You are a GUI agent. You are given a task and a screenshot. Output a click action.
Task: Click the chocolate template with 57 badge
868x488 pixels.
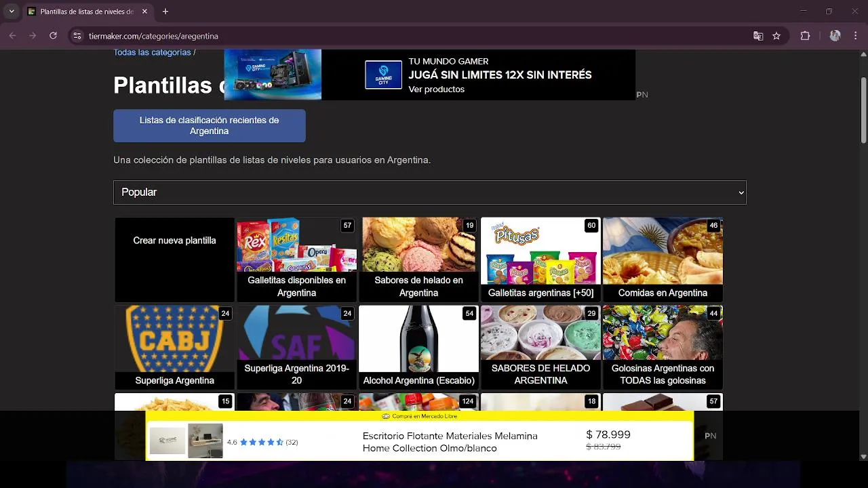[663, 402]
